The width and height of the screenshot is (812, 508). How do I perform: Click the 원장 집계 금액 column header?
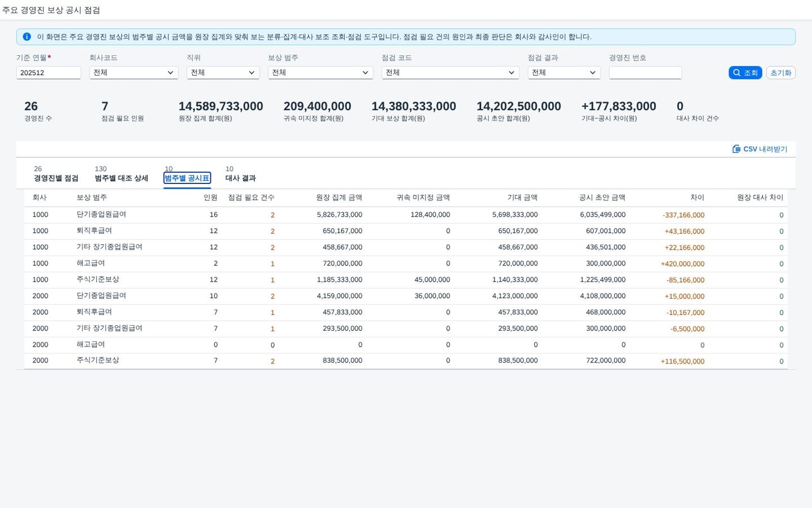(x=339, y=198)
